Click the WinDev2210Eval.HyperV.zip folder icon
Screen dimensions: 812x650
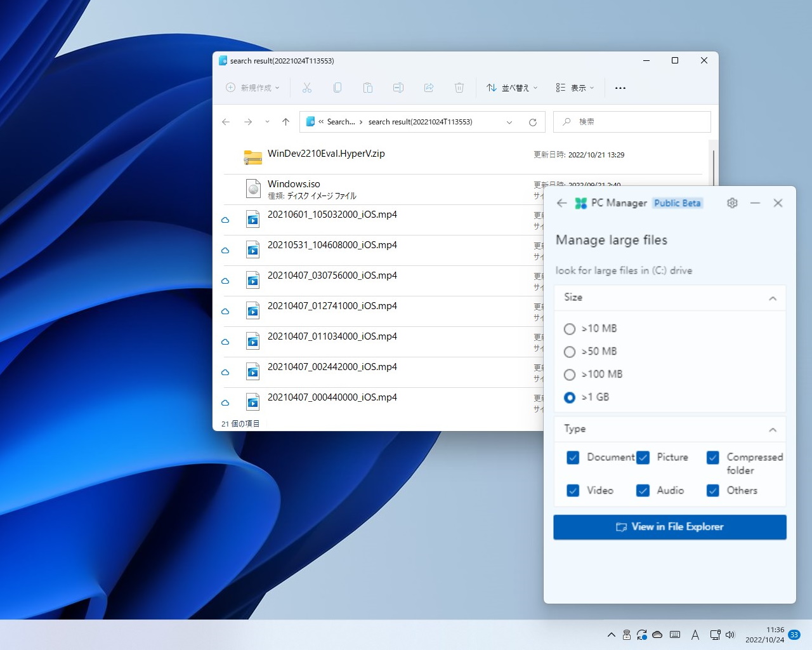pos(253,157)
